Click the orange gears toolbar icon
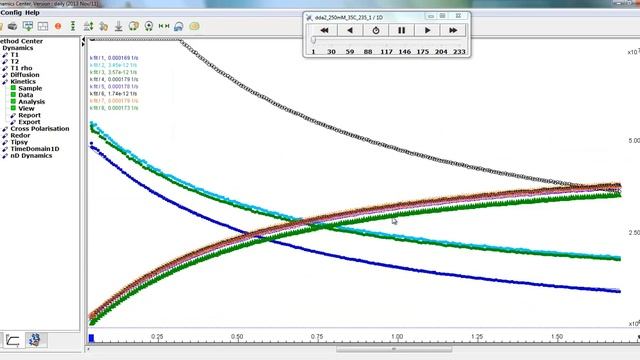The height and width of the screenshot is (360, 640). coord(103,27)
